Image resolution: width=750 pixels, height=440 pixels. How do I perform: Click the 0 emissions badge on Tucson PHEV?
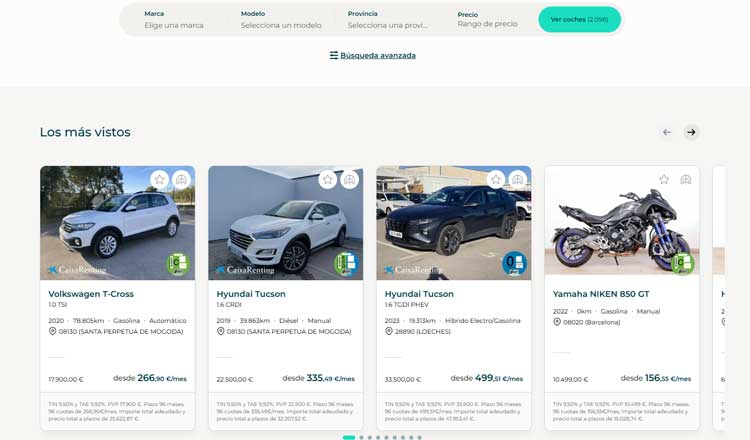(x=514, y=264)
